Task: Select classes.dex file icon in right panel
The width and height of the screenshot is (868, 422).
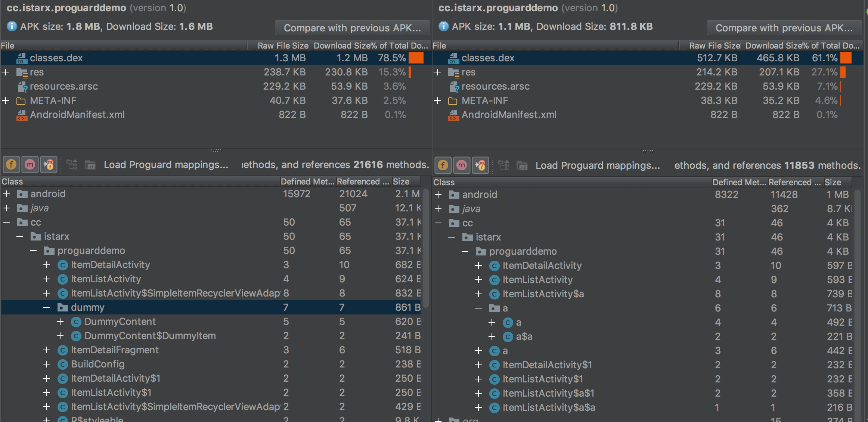Action: 454,58
